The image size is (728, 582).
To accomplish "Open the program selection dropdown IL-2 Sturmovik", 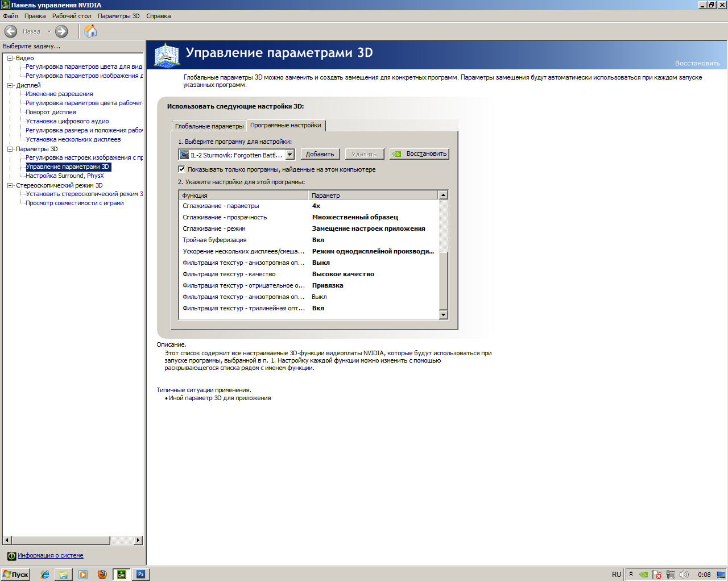I will click(236, 155).
